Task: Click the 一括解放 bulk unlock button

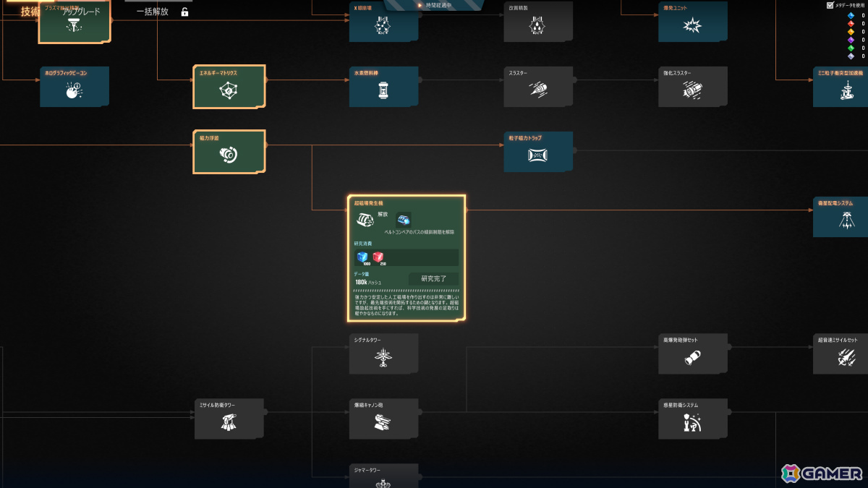Action: coord(153,12)
